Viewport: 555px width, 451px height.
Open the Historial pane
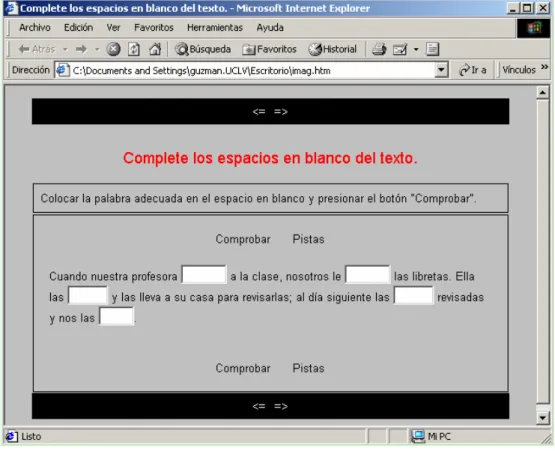click(332, 49)
